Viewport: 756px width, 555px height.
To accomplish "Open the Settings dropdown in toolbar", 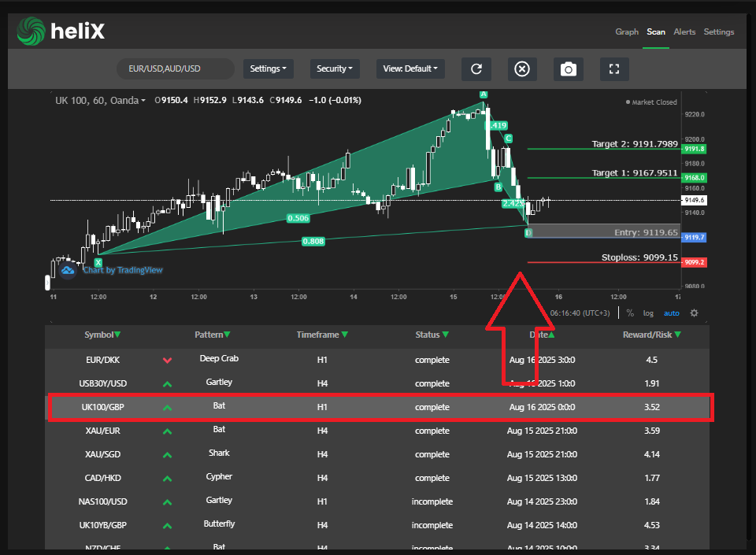I will (x=268, y=68).
